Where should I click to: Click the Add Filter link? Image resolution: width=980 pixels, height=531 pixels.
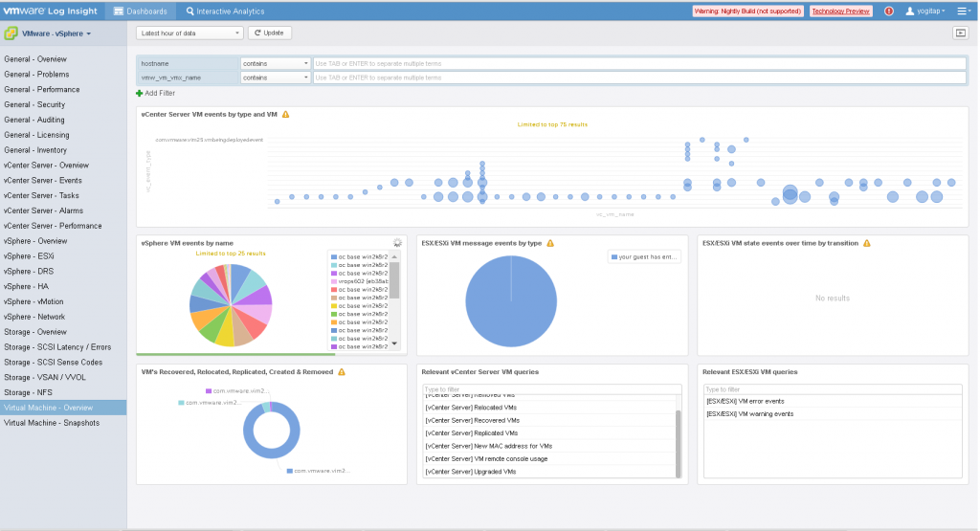pyautogui.click(x=160, y=93)
